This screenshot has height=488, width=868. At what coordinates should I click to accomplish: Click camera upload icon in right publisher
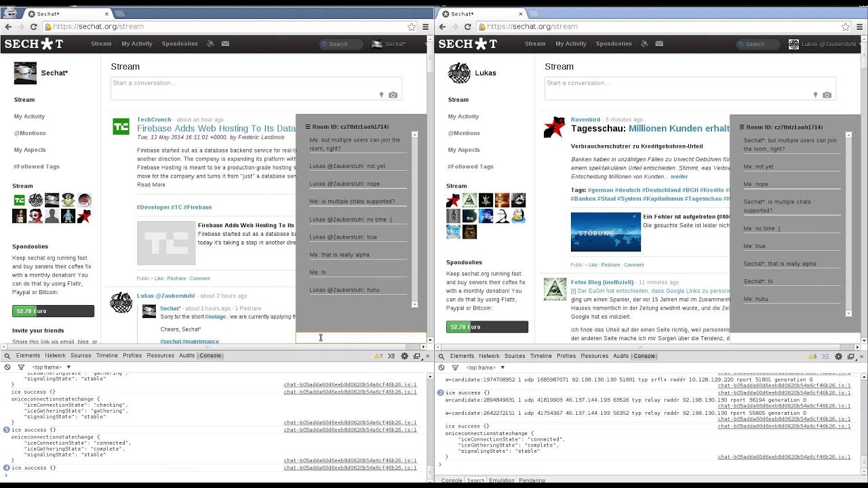827,95
